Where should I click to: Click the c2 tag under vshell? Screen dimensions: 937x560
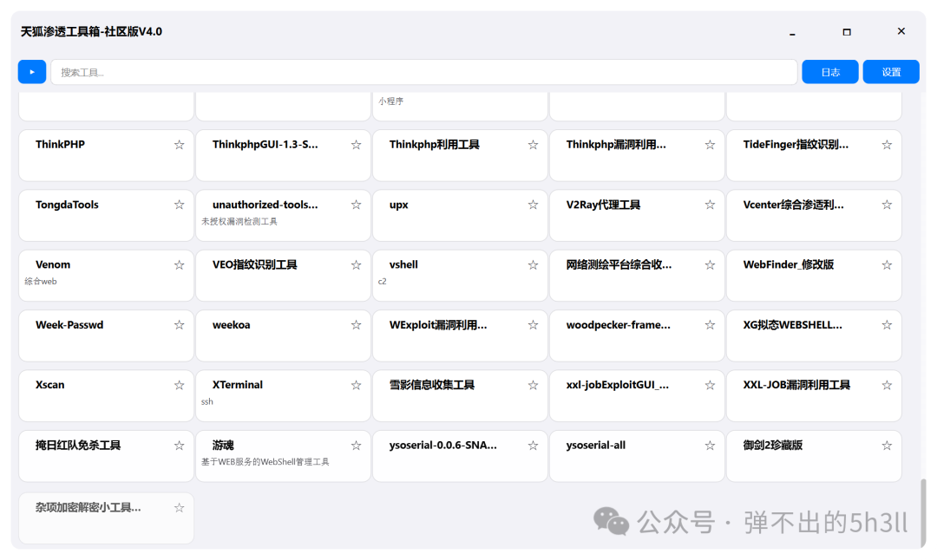(383, 281)
